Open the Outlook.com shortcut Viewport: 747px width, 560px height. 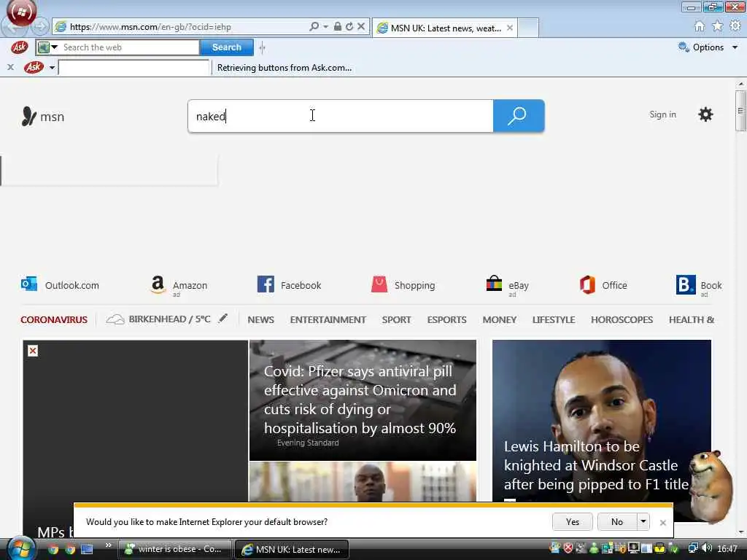tap(60, 285)
